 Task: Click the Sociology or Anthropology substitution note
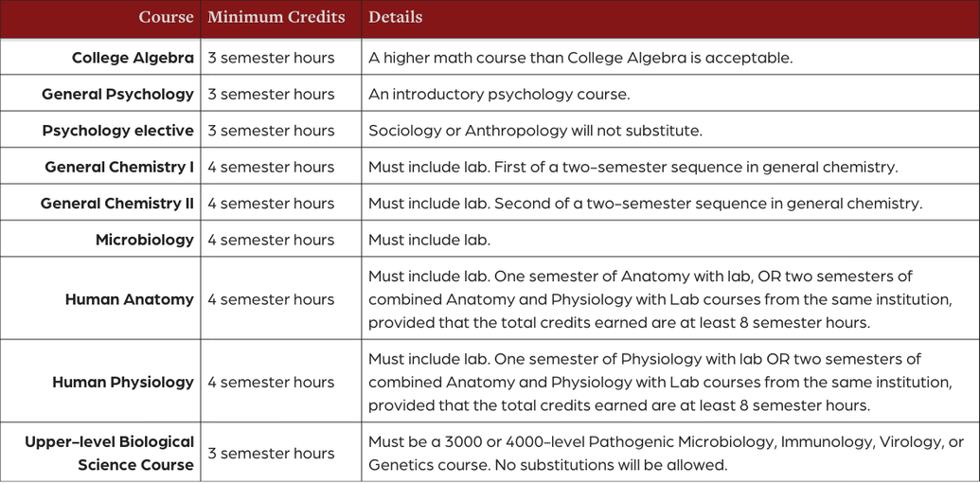point(535,131)
